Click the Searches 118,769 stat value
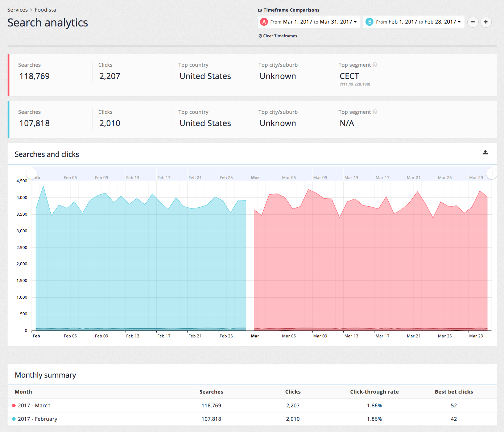The width and height of the screenshot is (504, 432). pyautogui.click(x=34, y=76)
